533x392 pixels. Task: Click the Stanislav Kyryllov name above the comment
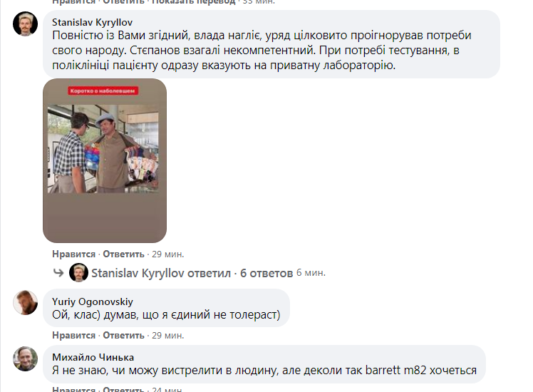point(92,22)
